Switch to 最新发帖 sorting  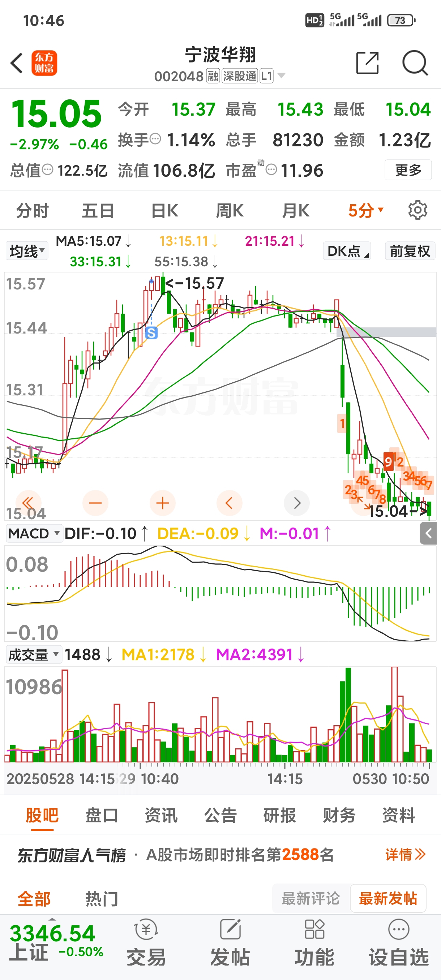point(388,898)
